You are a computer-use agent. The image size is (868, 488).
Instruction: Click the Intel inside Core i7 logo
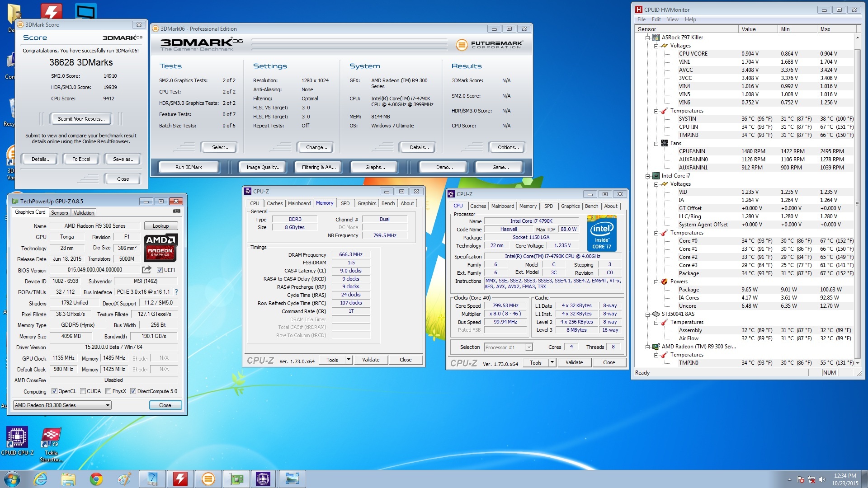point(602,234)
